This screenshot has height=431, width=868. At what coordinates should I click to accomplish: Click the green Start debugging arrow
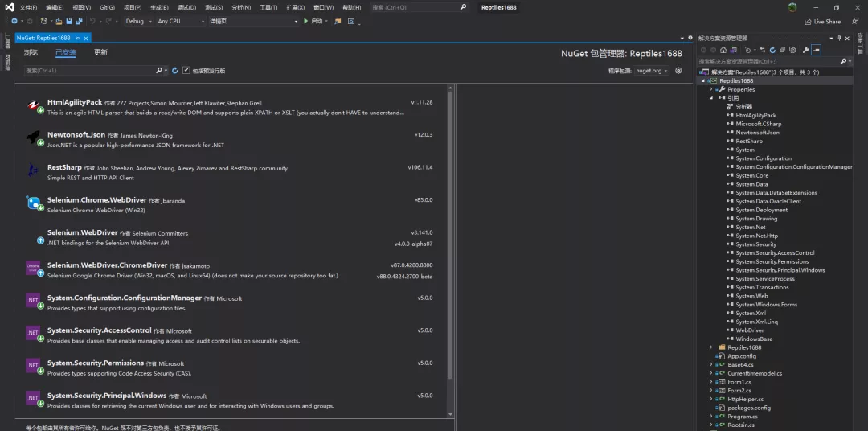pyautogui.click(x=305, y=21)
